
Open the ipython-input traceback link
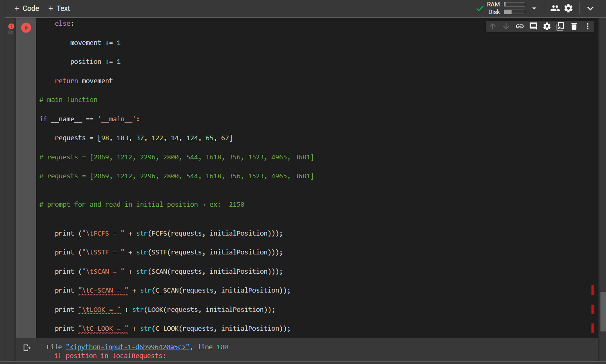coord(127,347)
